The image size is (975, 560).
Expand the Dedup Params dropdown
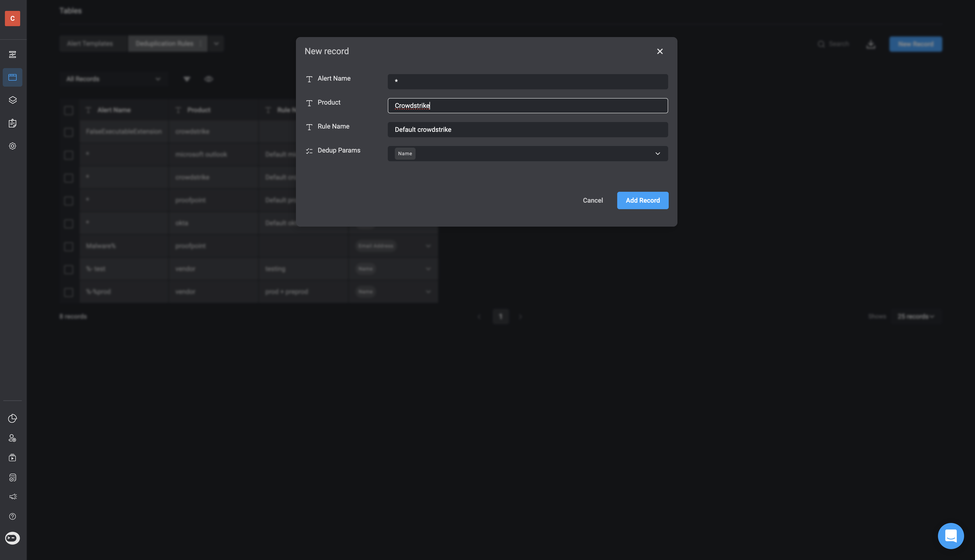pos(658,153)
